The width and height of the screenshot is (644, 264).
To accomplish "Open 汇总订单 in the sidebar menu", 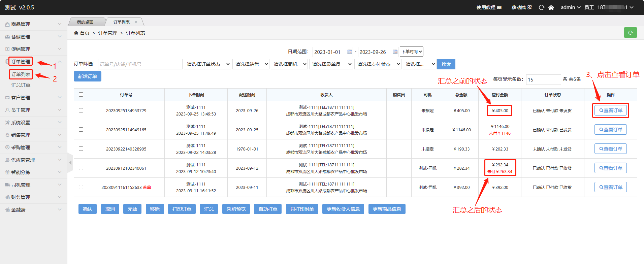I will [21, 85].
